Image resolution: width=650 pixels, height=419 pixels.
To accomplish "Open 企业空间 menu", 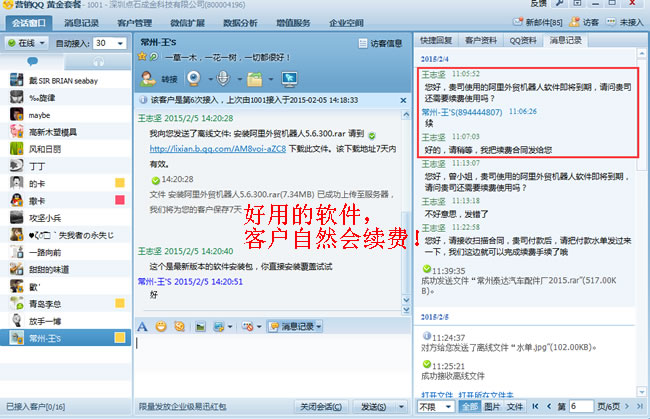I will [x=346, y=23].
